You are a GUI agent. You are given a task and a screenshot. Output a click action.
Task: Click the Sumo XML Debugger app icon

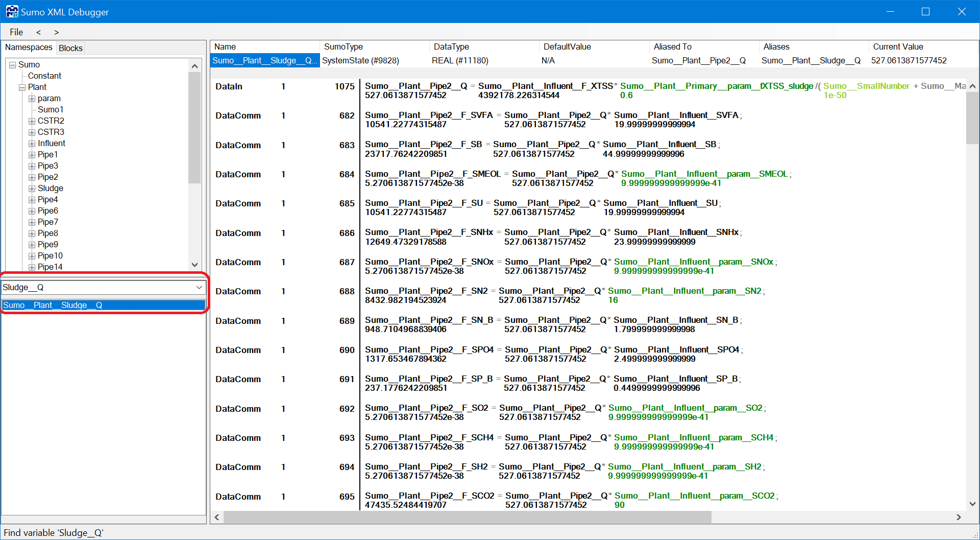pyautogui.click(x=12, y=11)
